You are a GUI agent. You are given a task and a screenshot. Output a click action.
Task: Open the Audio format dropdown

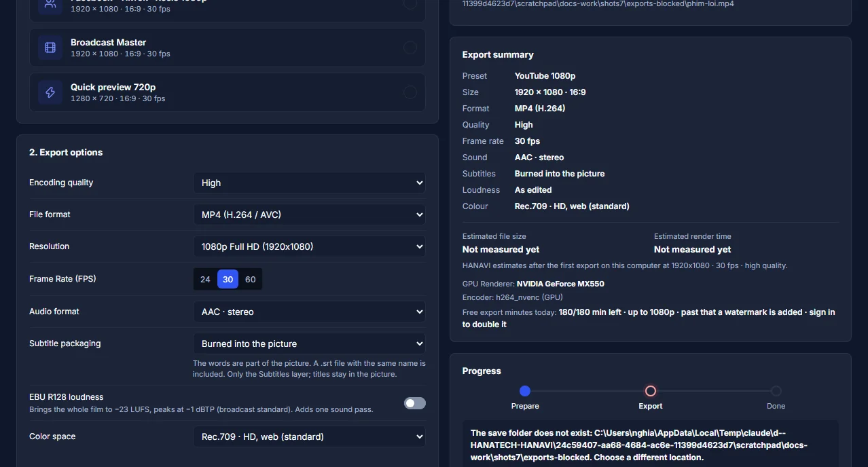click(309, 312)
